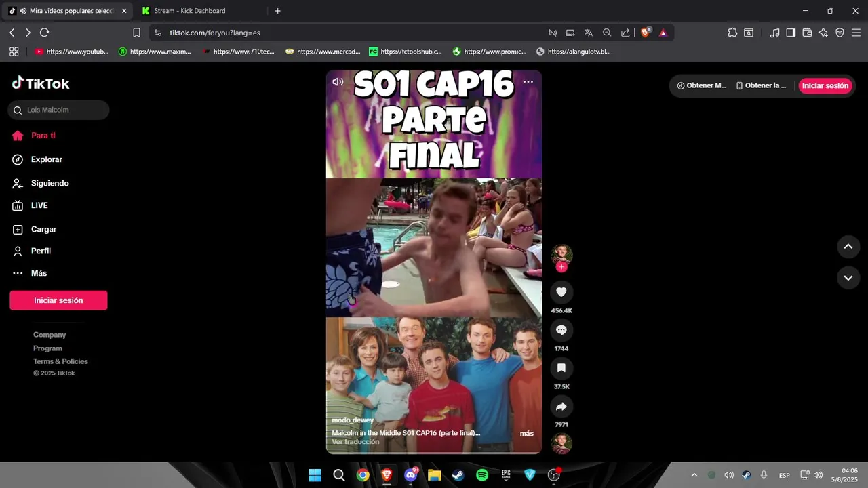Like the video with the heart icon
The image size is (868, 488).
point(561,292)
